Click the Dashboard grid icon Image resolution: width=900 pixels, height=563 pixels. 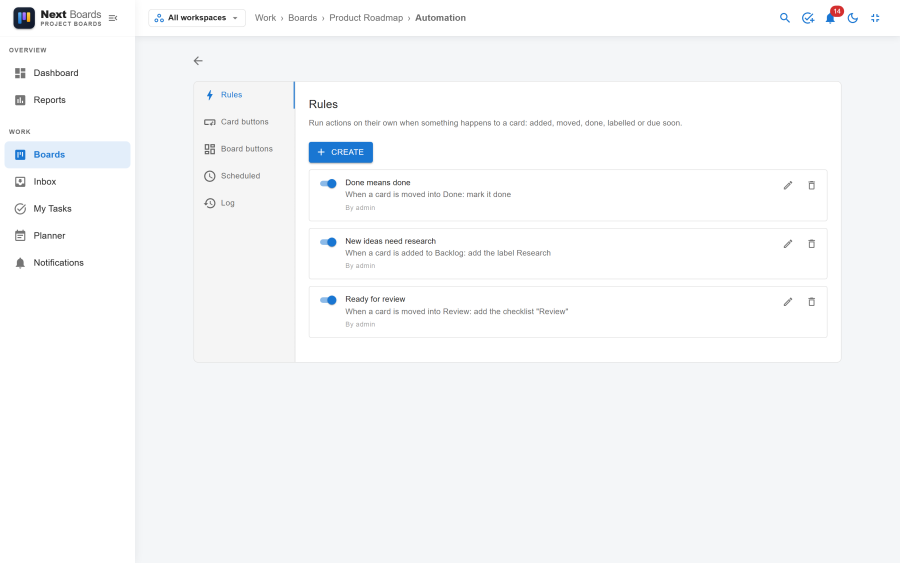pos(20,73)
